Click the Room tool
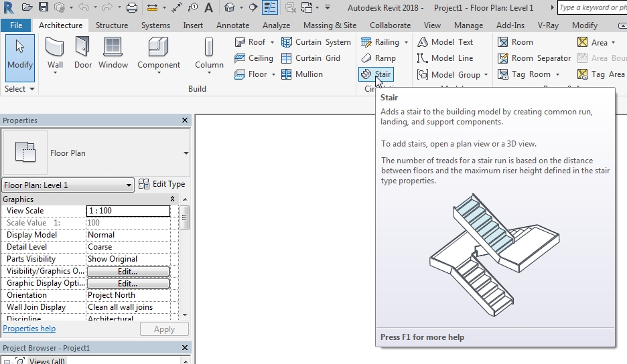 (515, 42)
